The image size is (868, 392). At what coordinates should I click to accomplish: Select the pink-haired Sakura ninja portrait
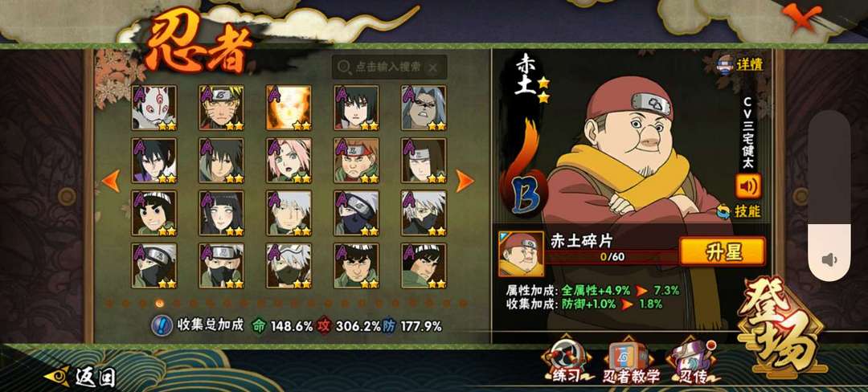tap(289, 161)
